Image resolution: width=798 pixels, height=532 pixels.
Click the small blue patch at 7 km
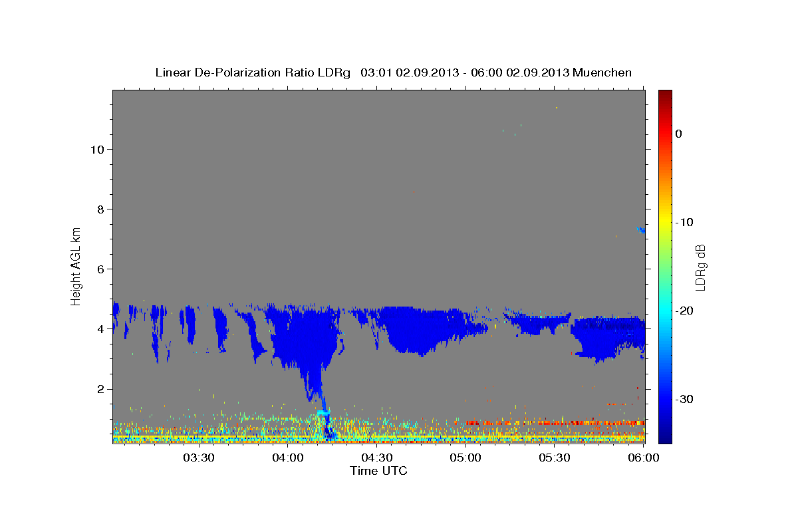pos(640,230)
